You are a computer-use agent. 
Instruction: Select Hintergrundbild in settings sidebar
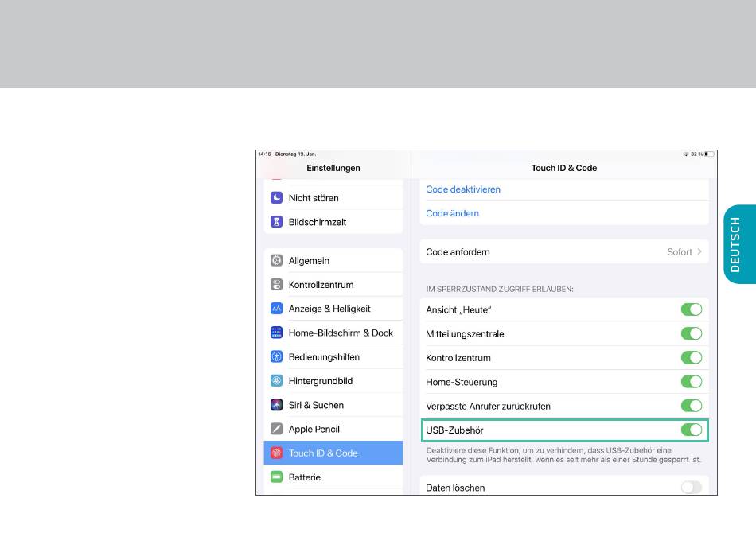coord(320,381)
